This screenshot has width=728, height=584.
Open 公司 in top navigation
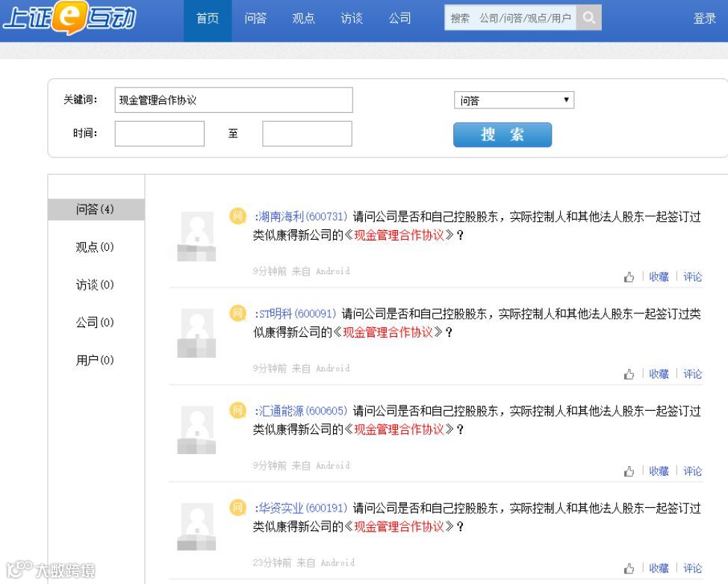pyautogui.click(x=399, y=19)
